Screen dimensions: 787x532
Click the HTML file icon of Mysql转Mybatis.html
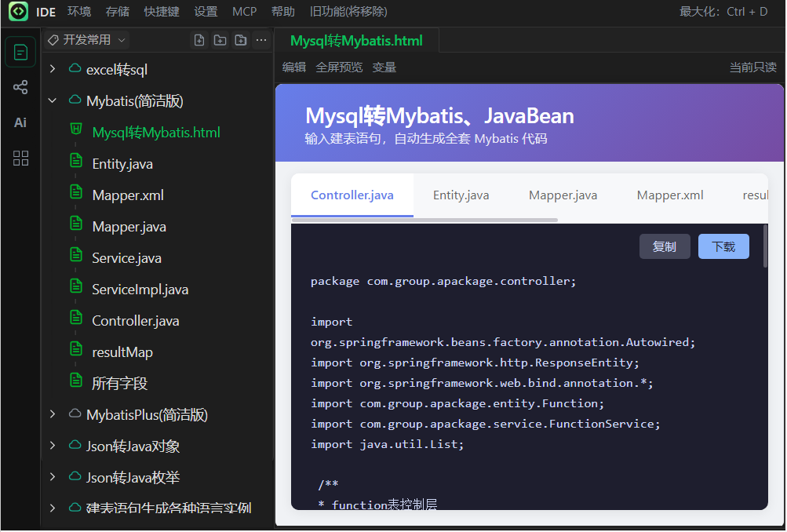pos(76,129)
